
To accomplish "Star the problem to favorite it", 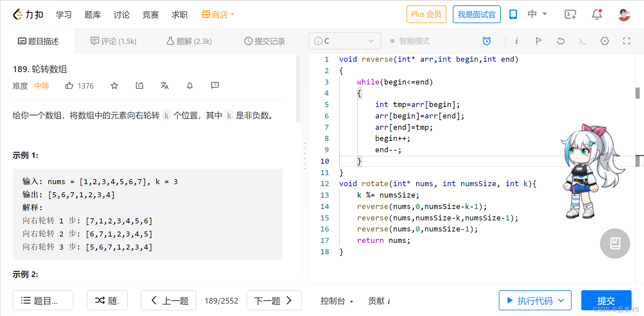I will [114, 86].
